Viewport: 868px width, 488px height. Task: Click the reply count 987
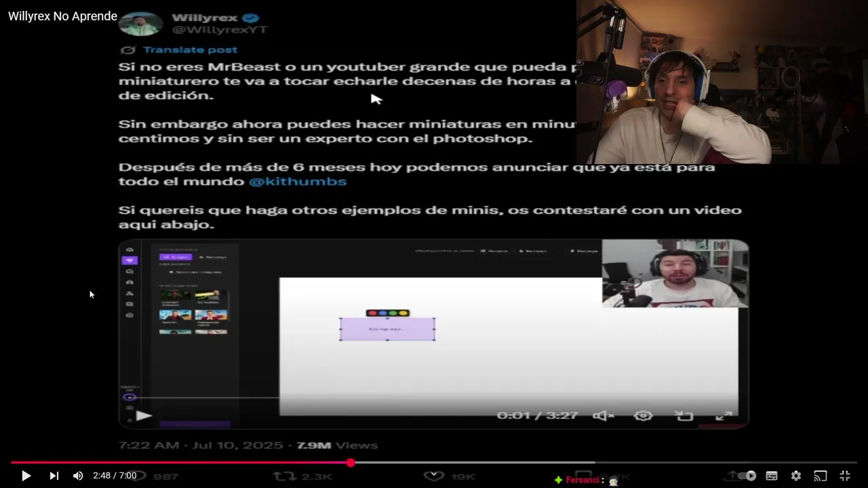coord(166,476)
